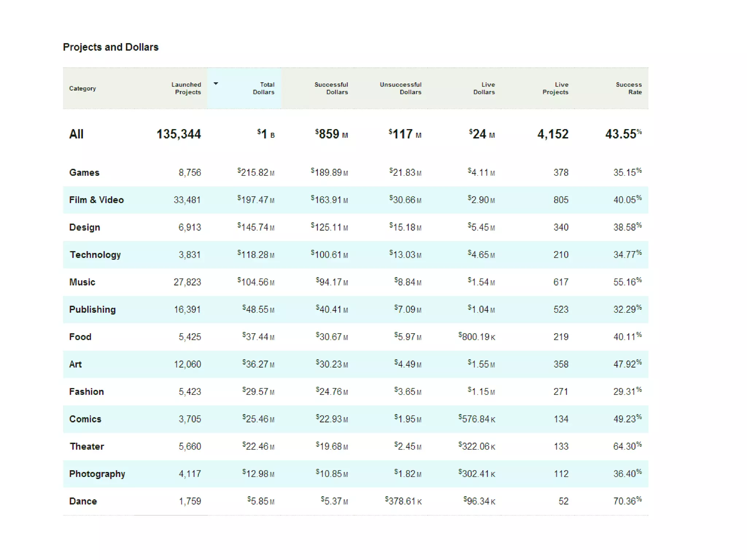Select the Publishing category
Image resolution: width=747 pixels, height=560 pixels.
click(92, 309)
